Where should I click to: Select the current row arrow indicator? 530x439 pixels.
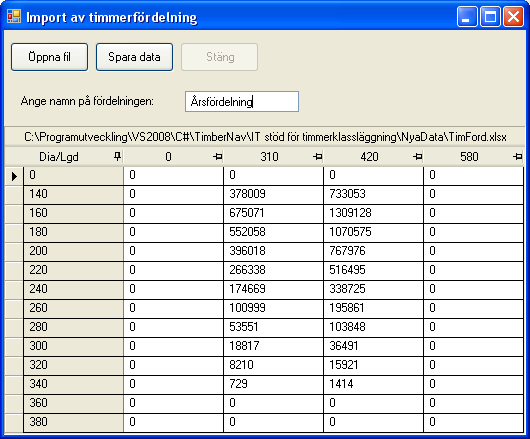click(14, 176)
